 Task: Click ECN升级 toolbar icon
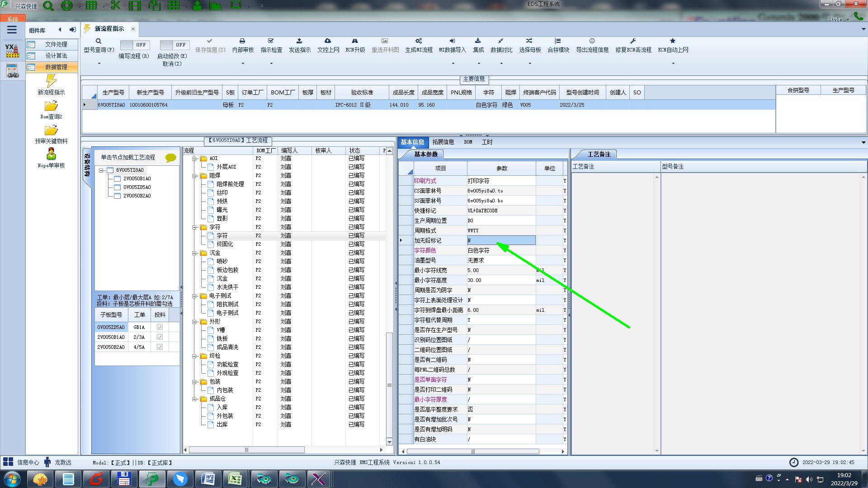[x=355, y=41]
